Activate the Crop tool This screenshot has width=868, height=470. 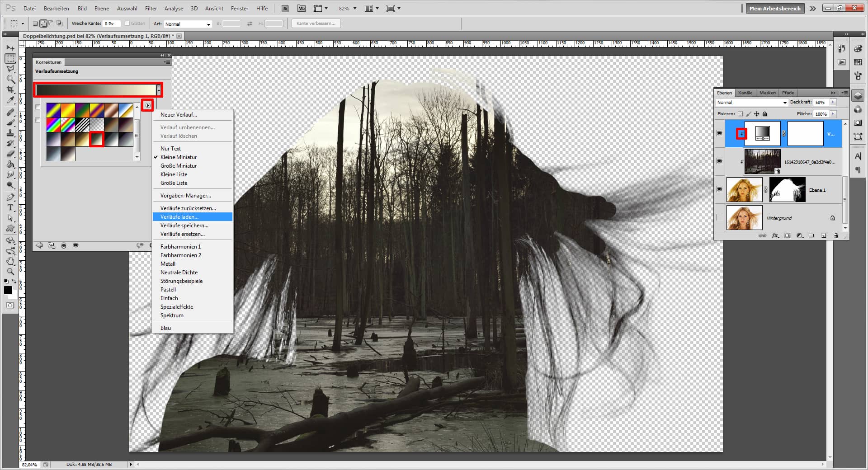[x=10, y=90]
